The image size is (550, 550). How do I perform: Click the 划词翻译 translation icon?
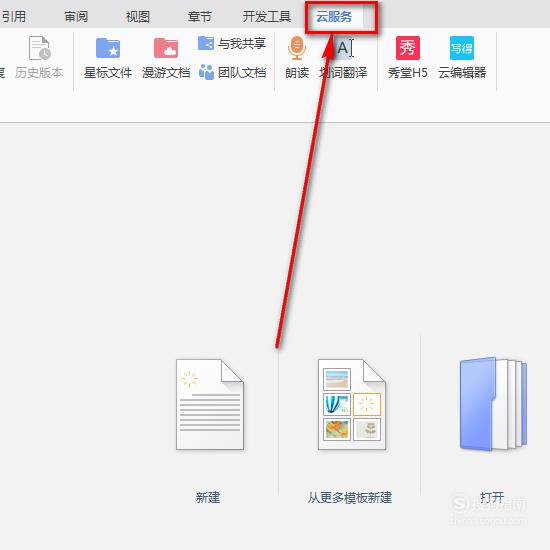pos(345,48)
